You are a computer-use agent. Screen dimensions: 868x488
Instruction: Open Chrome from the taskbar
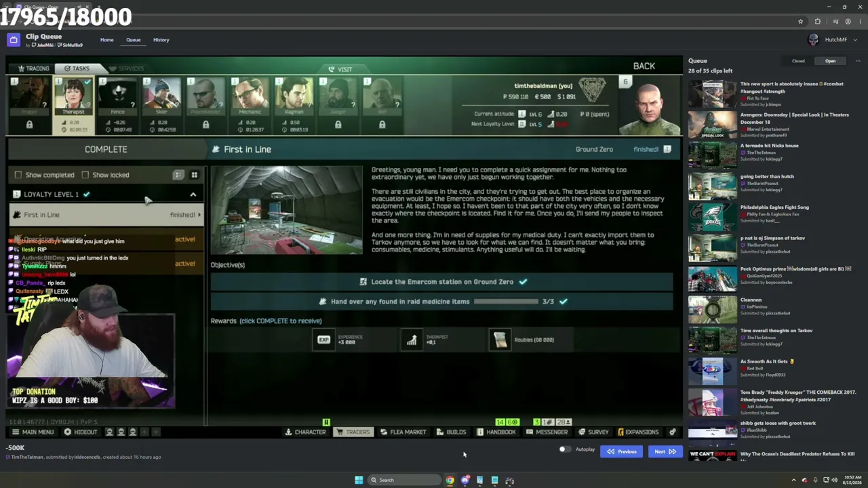click(450, 480)
